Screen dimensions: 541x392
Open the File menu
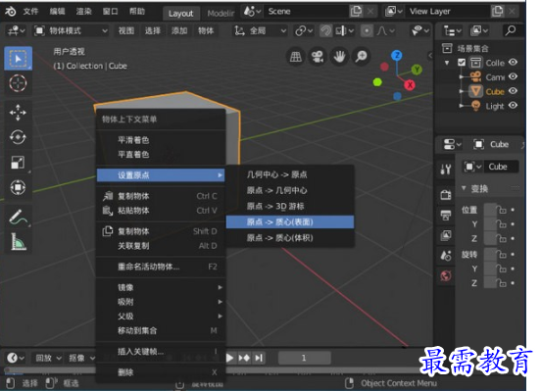30,12
